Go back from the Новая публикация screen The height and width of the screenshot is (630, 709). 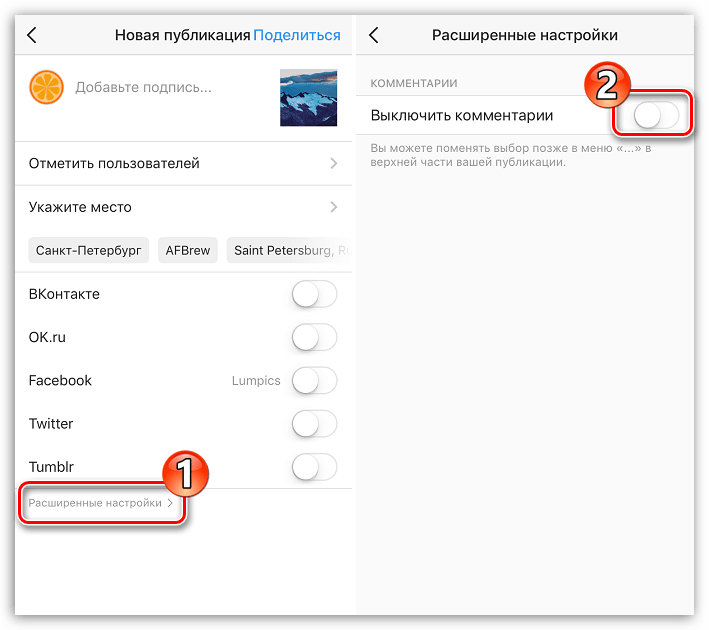(32, 35)
